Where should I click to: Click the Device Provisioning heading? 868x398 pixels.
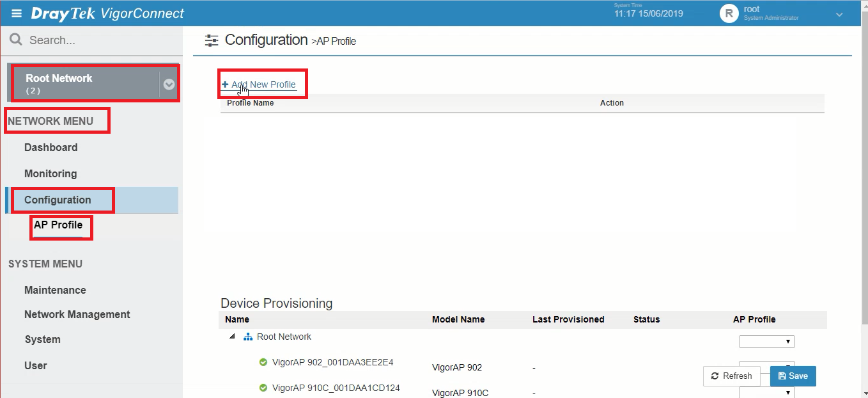277,303
